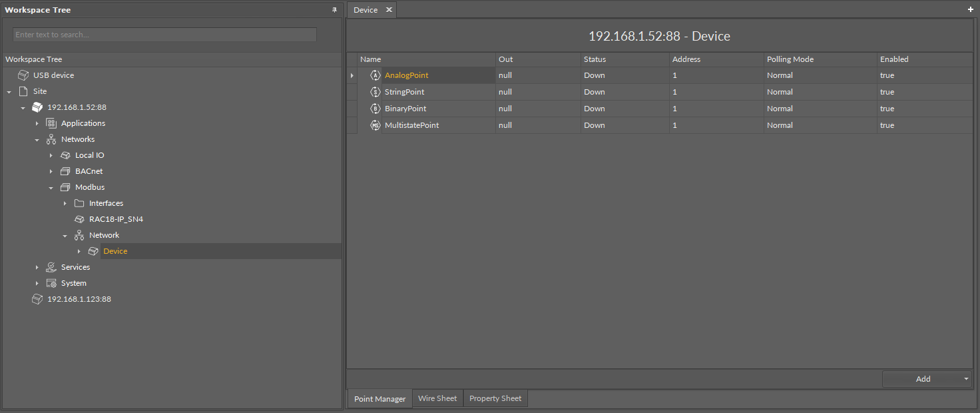The image size is (980, 413).
Task: Collapse the Modbus tree node
Action: 51,188
